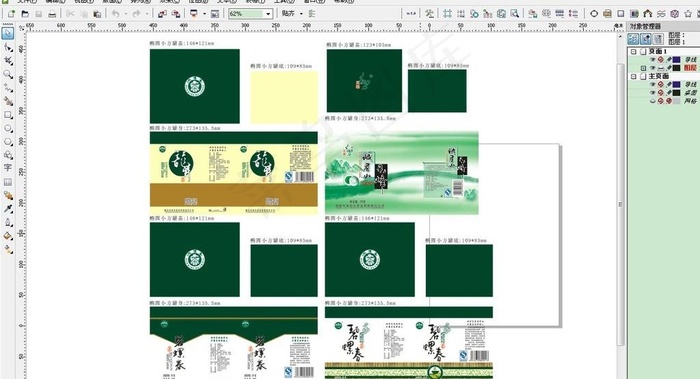Toggle visibility of 主页面 导线 layer
The width and height of the screenshot is (700, 379).
[653, 84]
